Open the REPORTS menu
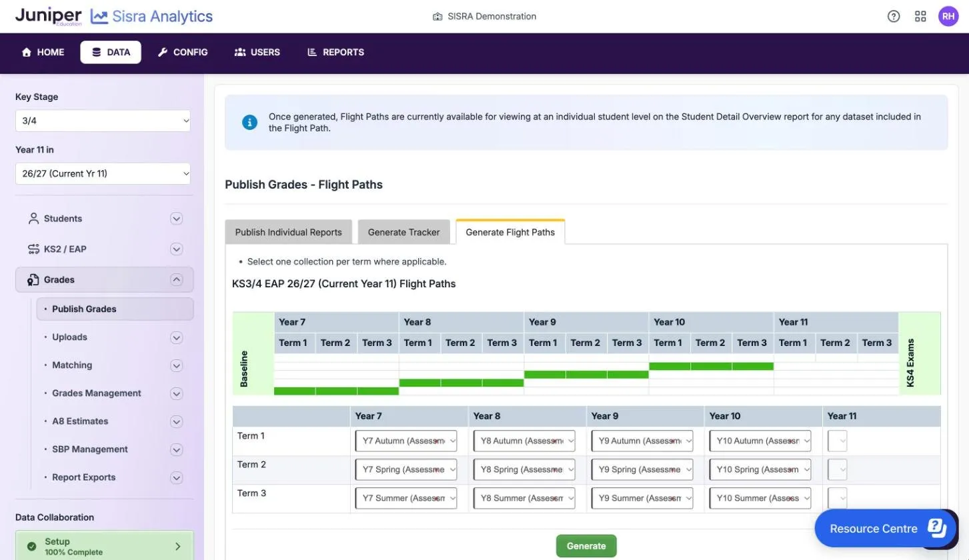This screenshot has height=560, width=969. (335, 52)
